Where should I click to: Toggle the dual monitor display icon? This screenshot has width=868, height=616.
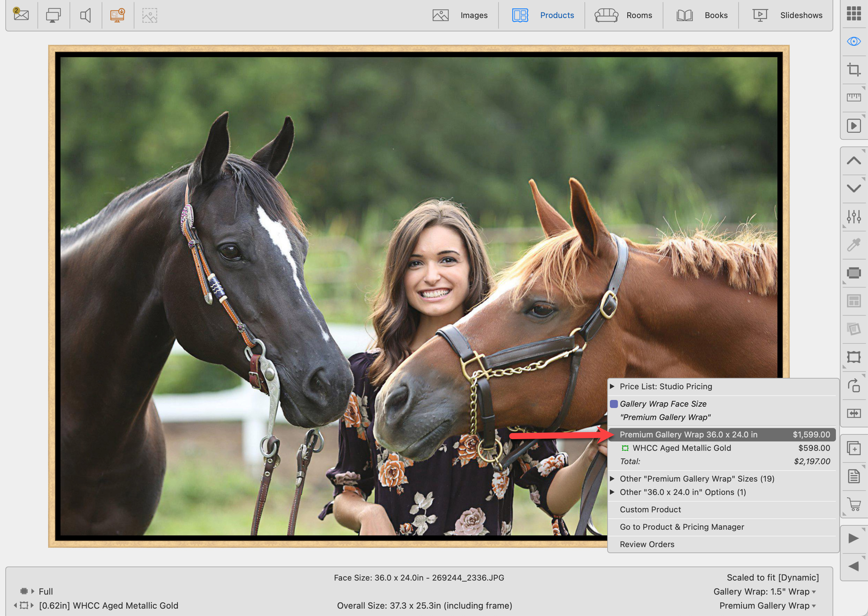coord(53,15)
